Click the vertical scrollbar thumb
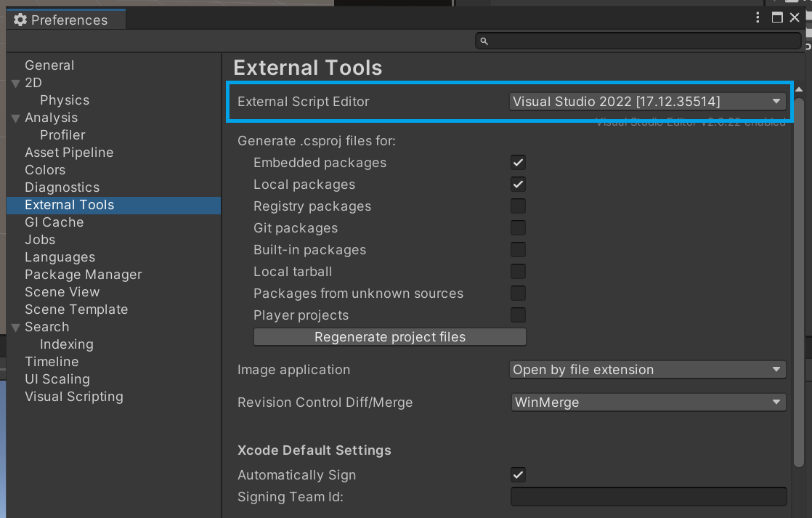 pyautogui.click(x=799, y=283)
